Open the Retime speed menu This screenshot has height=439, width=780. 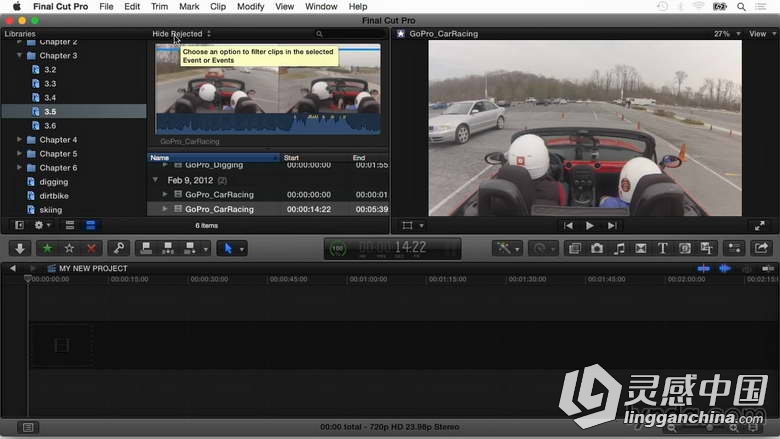(x=543, y=248)
